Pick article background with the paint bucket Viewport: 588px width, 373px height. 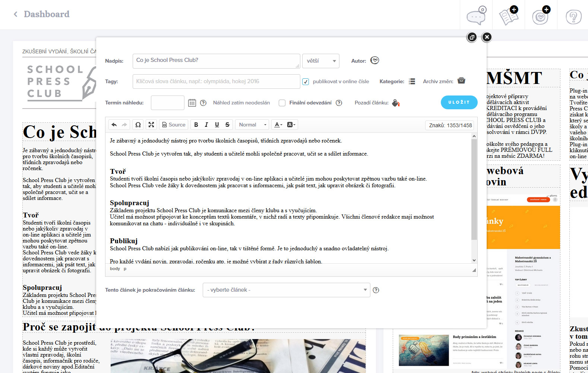click(x=396, y=103)
